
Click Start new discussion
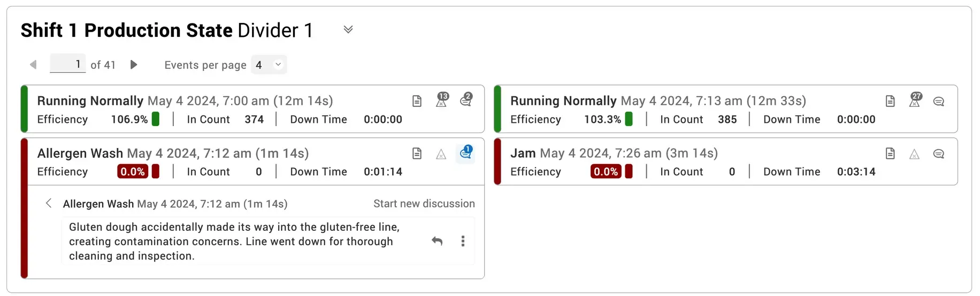point(424,204)
